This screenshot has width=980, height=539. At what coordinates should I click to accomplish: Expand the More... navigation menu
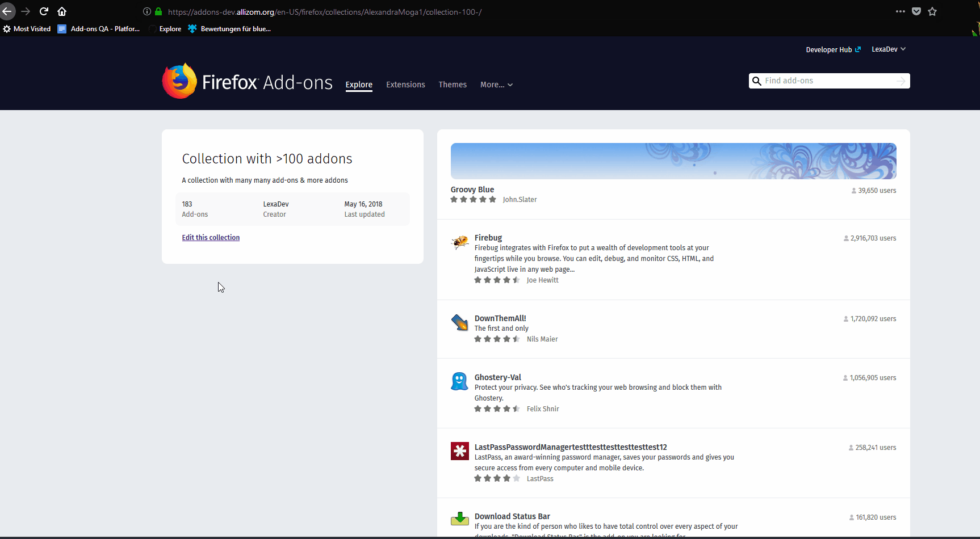[x=496, y=85]
